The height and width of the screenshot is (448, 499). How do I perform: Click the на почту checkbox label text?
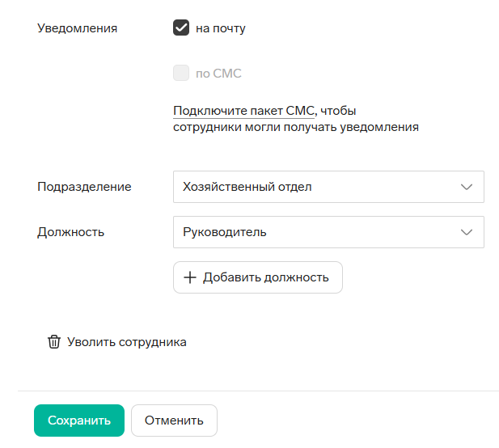coord(221,28)
